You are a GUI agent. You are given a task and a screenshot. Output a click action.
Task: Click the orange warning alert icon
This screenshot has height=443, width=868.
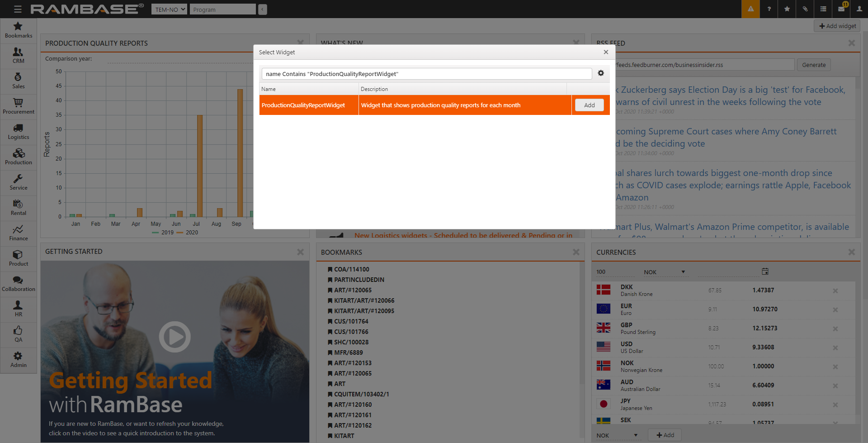[750, 9]
